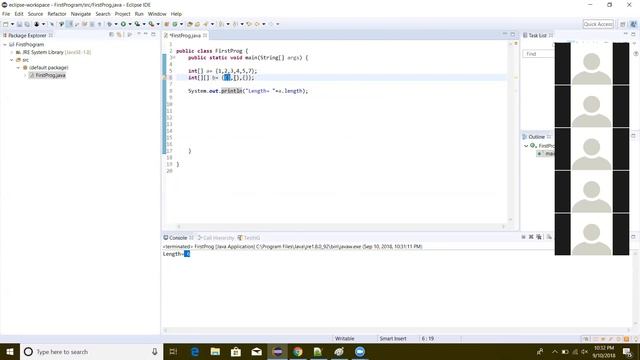The image size is (640, 360).
Task: Open the Run dropdown arrow
Action: (x=130, y=24)
